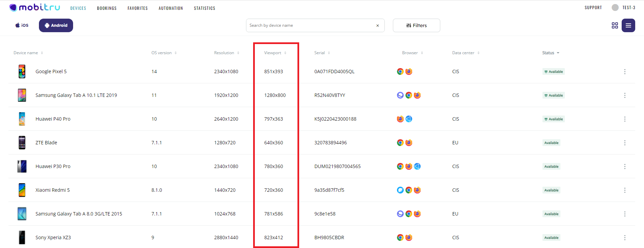Select the iOS platform toggle
This screenshot has height=248, width=644.
click(x=22, y=25)
